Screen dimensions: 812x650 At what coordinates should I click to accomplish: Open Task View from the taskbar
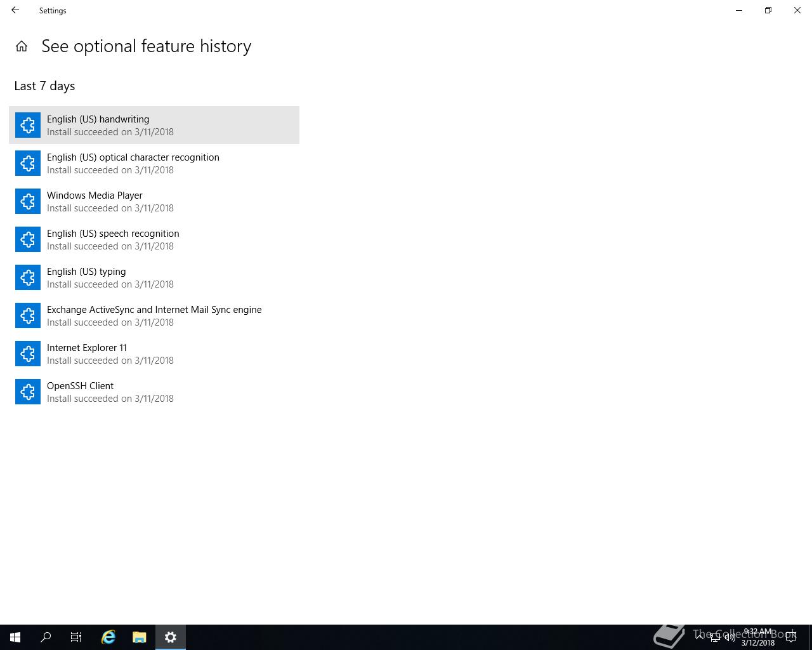tap(76, 637)
